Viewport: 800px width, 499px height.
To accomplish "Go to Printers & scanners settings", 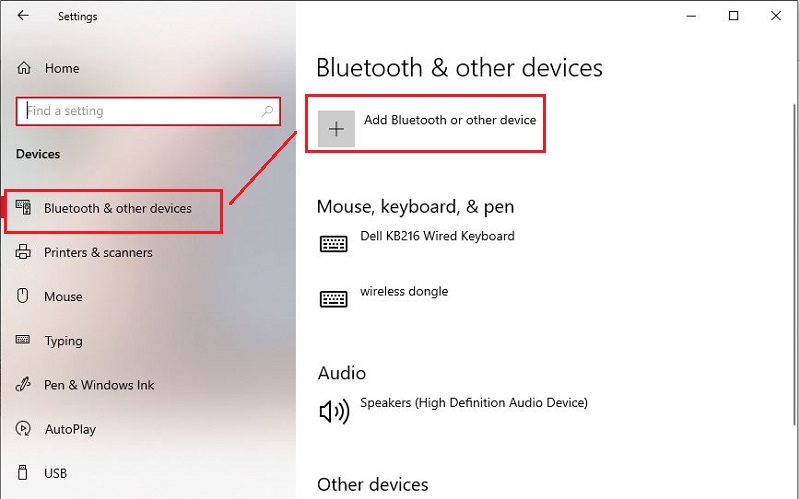I will (98, 253).
